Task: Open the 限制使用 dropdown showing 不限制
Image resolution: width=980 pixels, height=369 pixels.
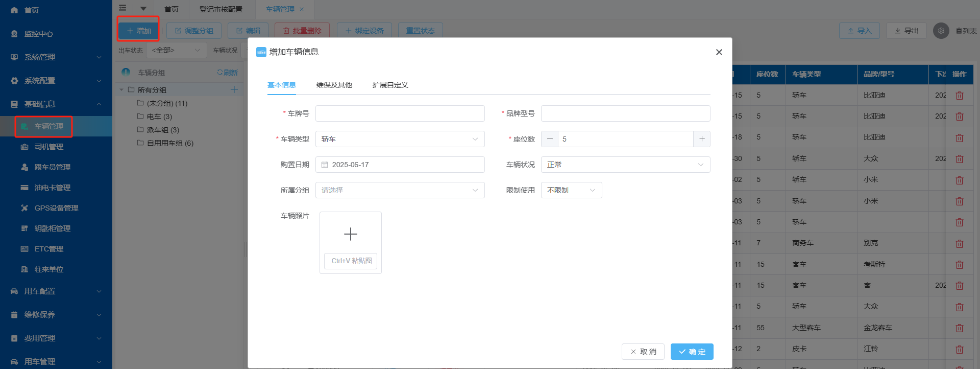Action: pyautogui.click(x=571, y=190)
